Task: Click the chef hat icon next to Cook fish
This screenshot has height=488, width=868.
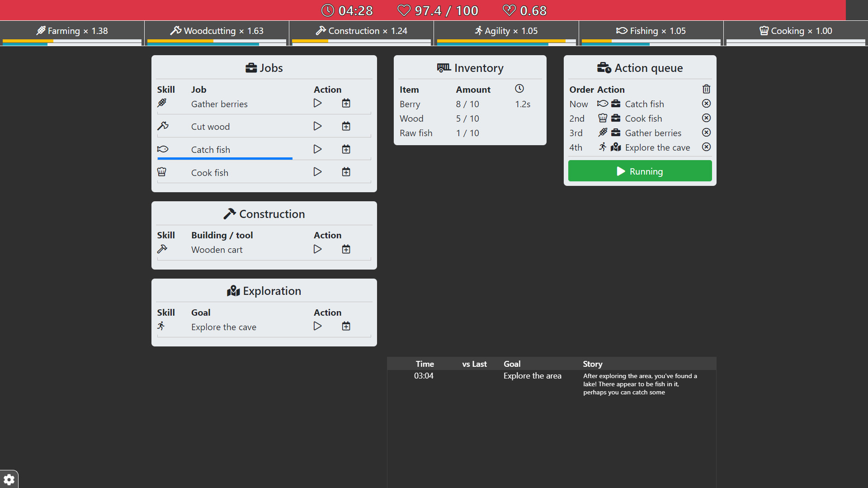Action: point(162,171)
